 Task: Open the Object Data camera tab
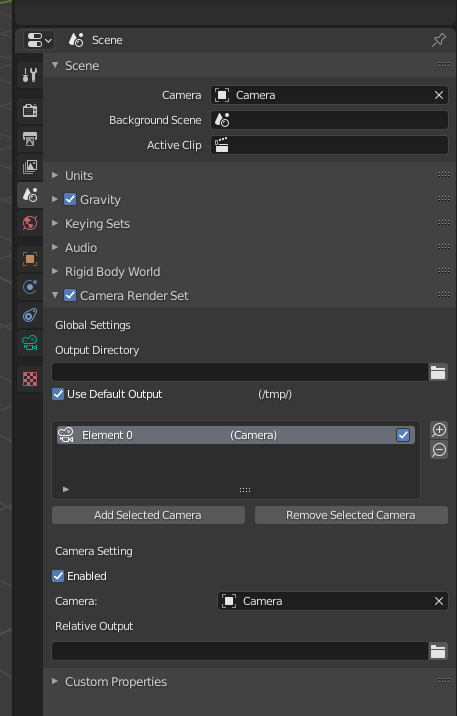point(30,342)
